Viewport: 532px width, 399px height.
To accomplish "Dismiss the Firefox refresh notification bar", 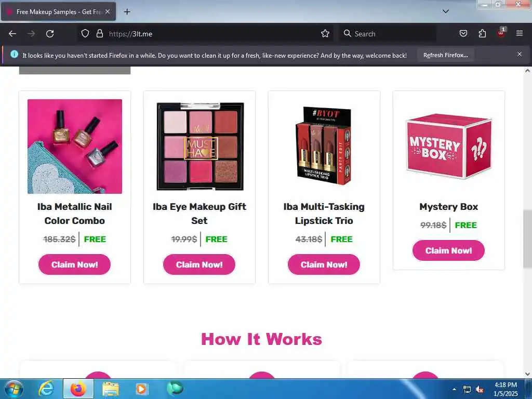I will [520, 54].
